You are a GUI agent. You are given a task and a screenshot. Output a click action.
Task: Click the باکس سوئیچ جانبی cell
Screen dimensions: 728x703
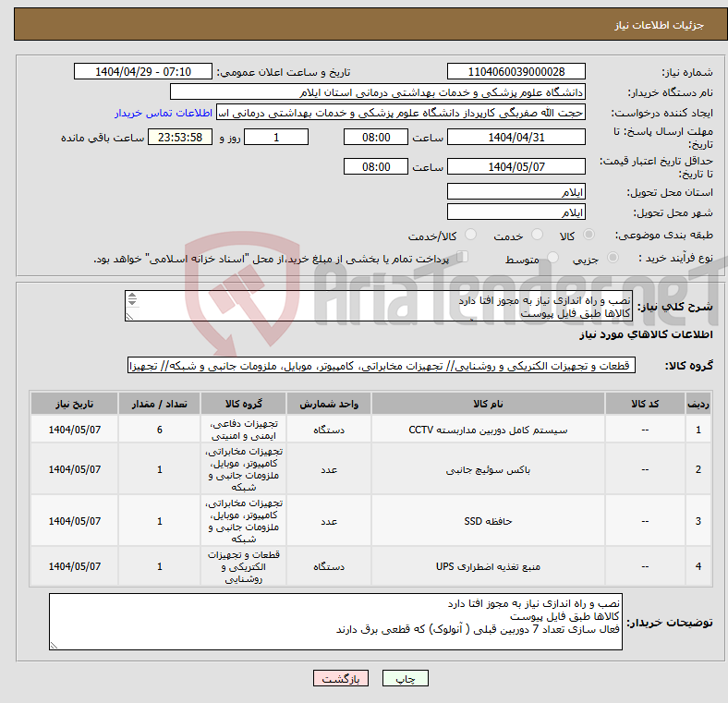488,469
